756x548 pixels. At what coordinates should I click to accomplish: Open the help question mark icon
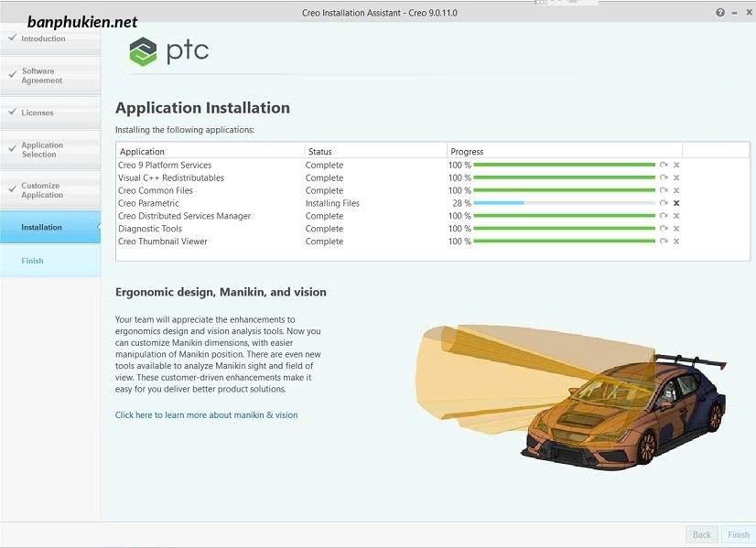[x=720, y=13]
